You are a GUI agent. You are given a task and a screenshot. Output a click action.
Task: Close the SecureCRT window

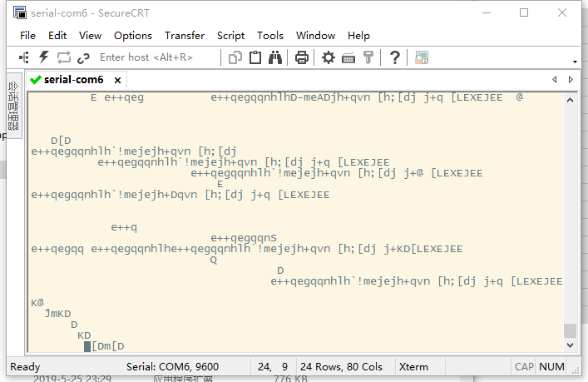point(561,12)
